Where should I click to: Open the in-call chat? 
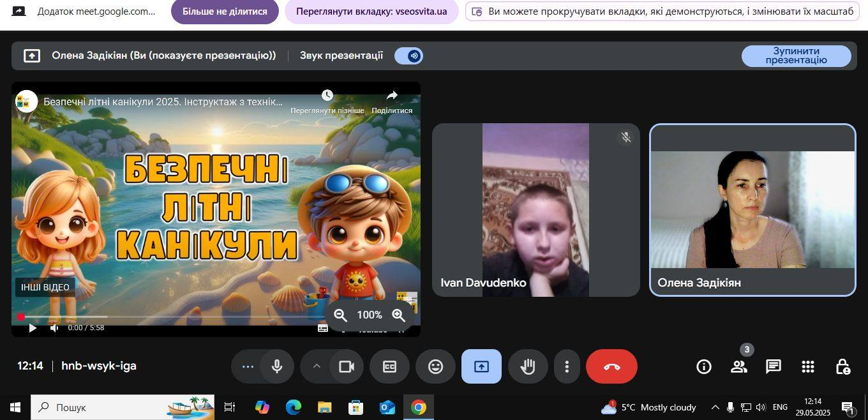pyautogui.click(x=774, y=366)
